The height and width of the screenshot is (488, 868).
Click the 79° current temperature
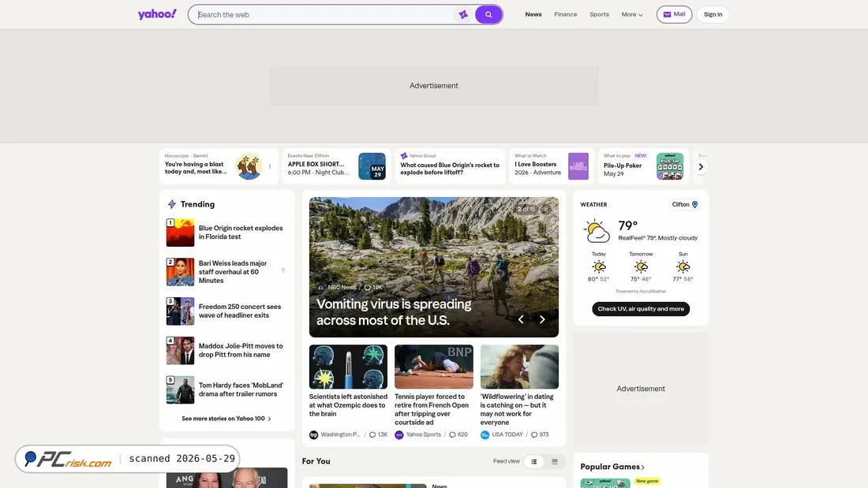click(x=628, y=225)
